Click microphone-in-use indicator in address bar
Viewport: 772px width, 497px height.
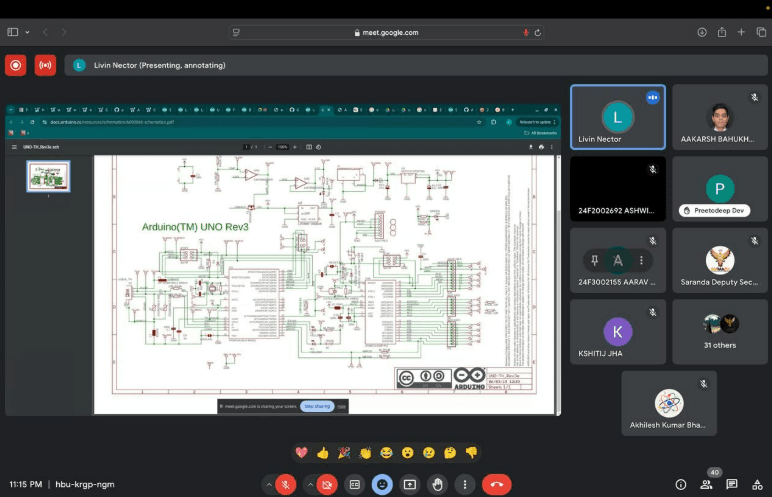[x=526, y=33]
